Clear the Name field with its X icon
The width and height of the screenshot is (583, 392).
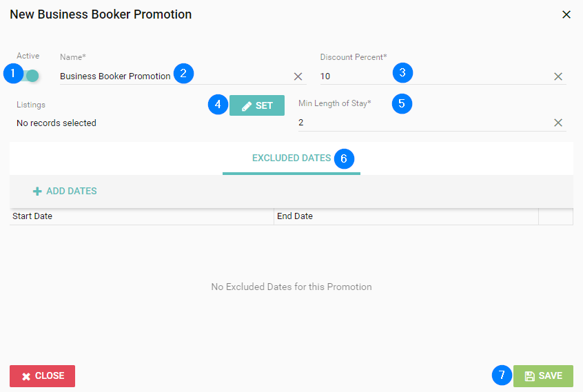298,76
